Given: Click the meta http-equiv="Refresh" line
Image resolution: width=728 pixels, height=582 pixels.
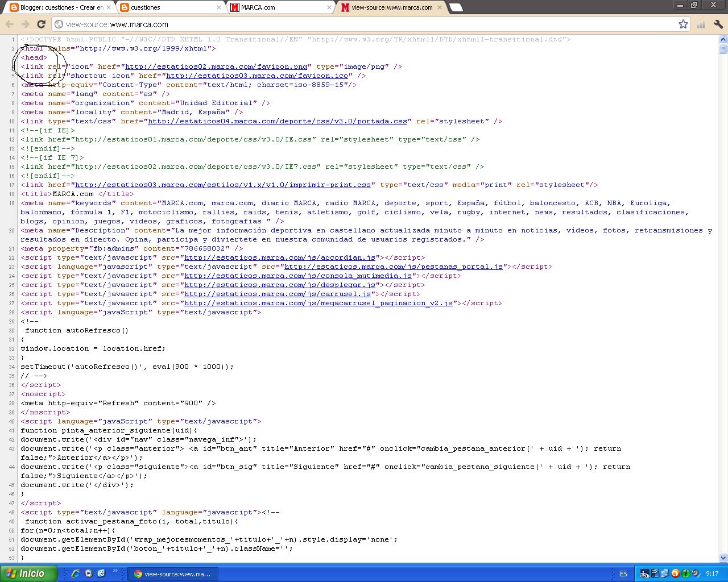Looking at the screenshot, I should [118, 403].
